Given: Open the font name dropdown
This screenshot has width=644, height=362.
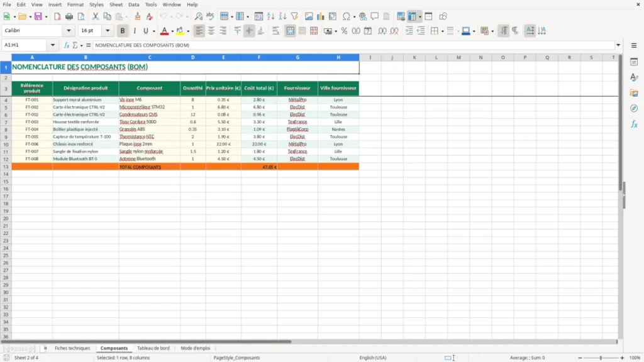Looking at the screenshot, I should (69, 31).
